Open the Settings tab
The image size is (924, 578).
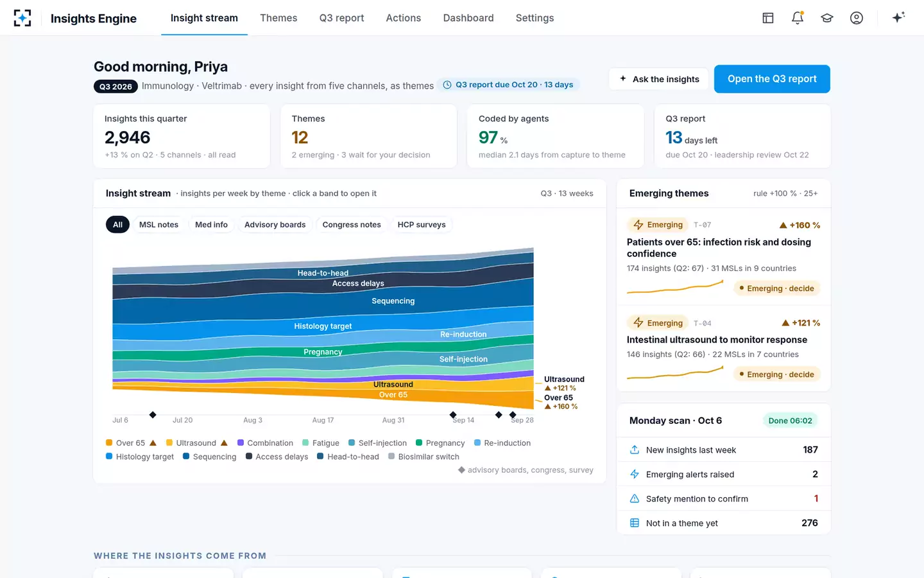point(535,18)
